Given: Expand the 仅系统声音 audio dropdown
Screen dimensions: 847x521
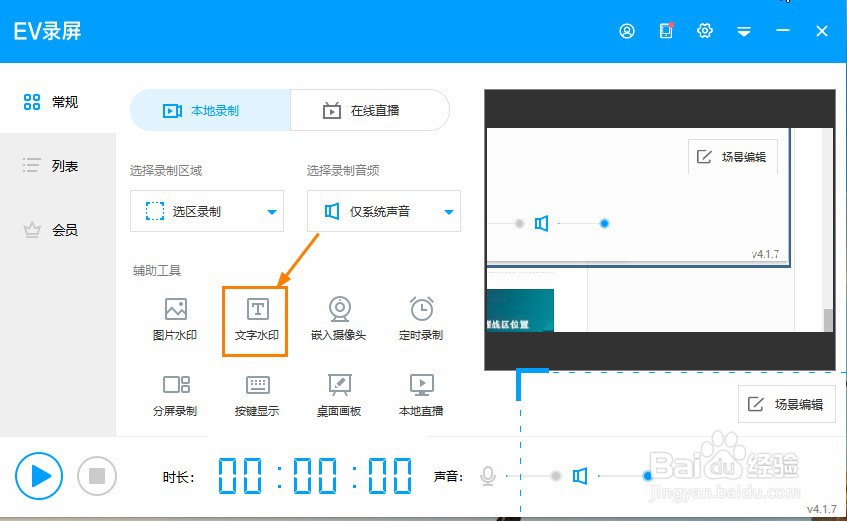Looking at the screenshot, I should point(384,211).
